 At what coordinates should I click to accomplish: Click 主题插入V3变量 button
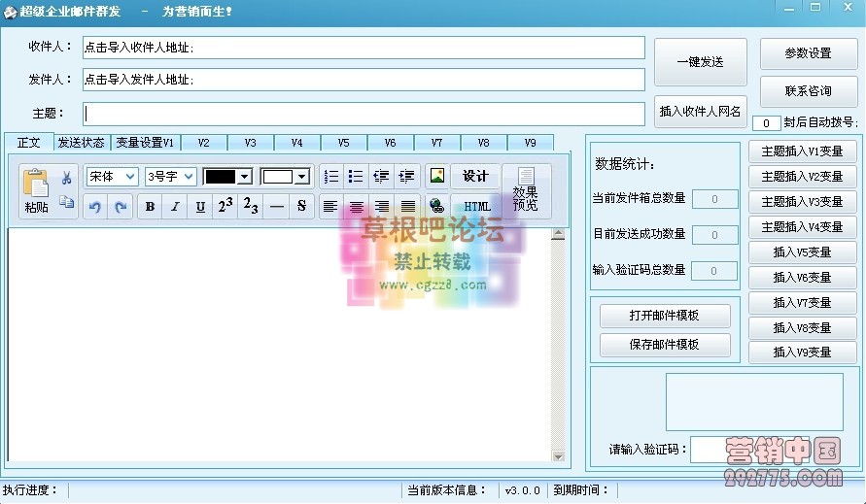coord(803,202)
